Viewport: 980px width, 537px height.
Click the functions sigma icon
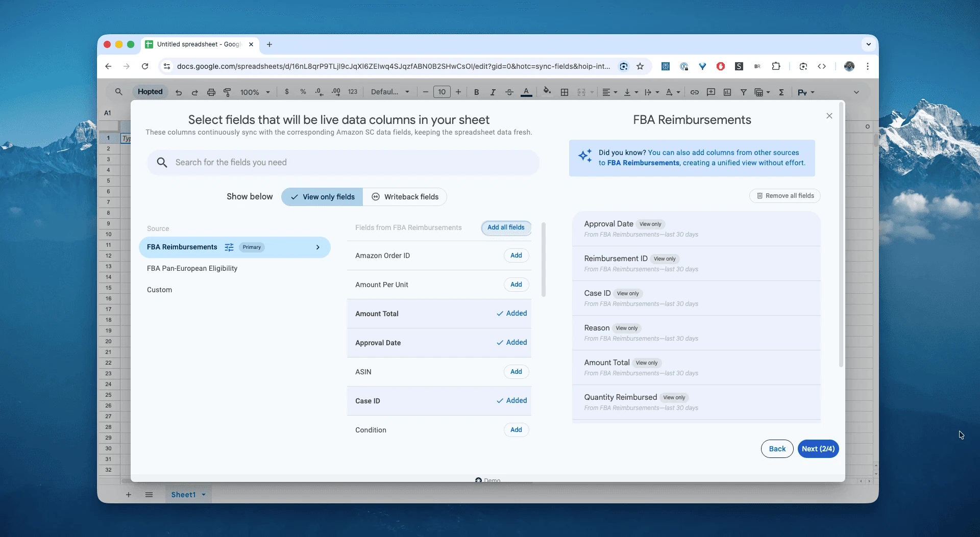click(781, 92)
